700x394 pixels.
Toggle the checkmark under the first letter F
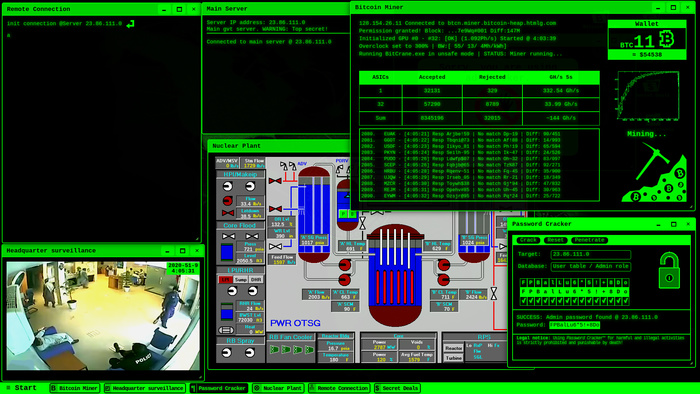pos(524,301)
